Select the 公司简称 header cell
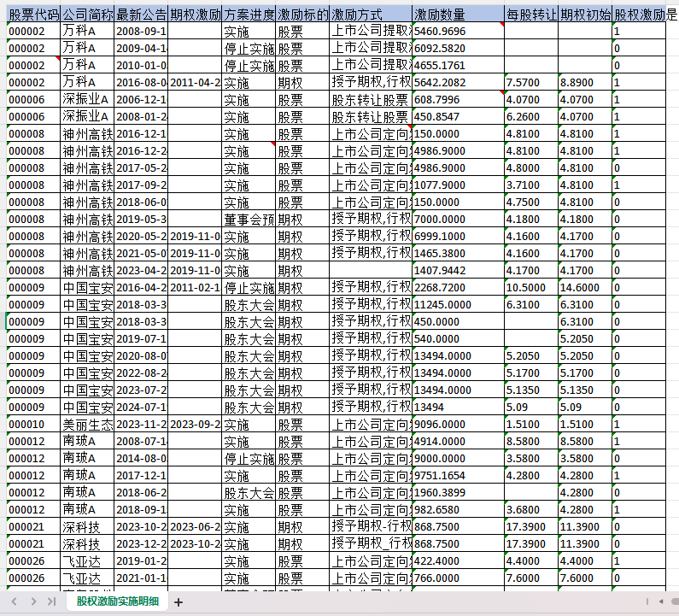The height and width of the screenshot is (616, 679). (87, 15)
